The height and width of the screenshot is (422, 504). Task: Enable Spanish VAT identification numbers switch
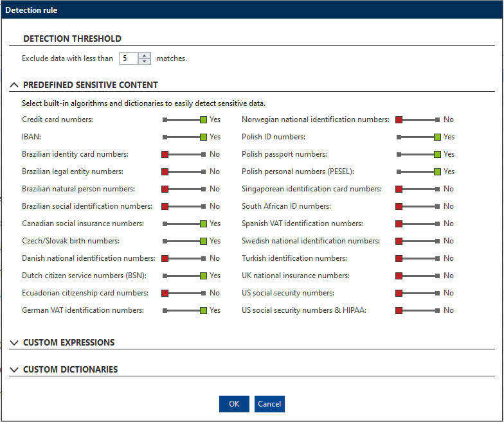[x=418, y=224]
